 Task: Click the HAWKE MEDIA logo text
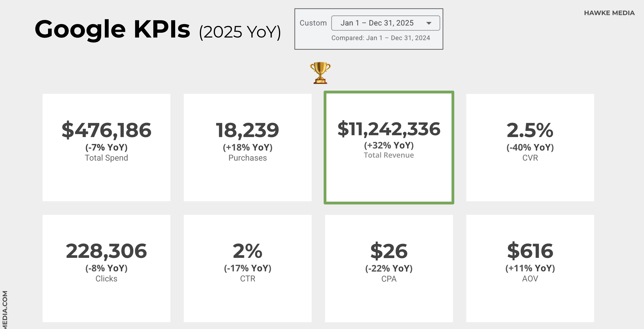pos(609,13)
